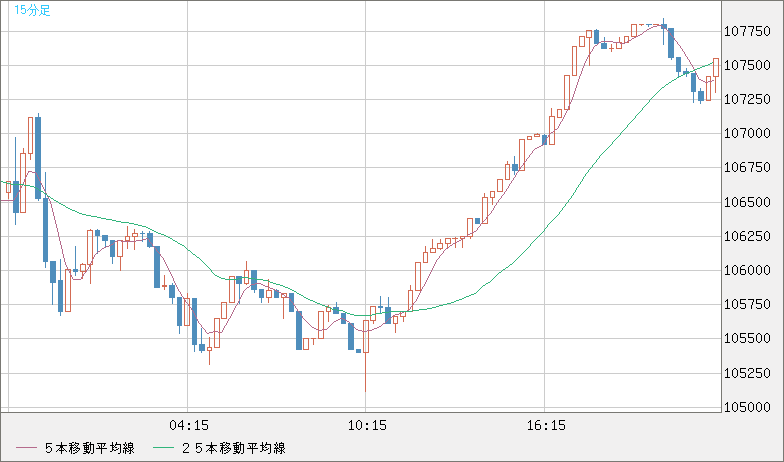Click the 25本移動平均線 legend label
This screenshot has width=784, height=462.
coord(234,448)
